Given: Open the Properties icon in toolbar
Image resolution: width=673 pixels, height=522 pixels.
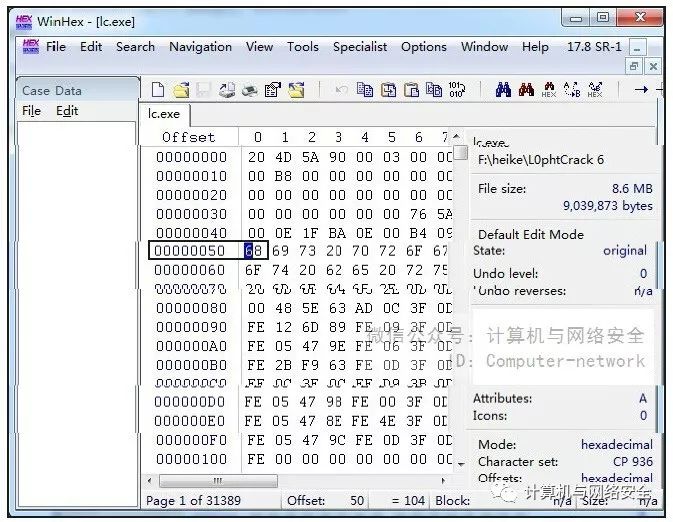Looking at the screenshot, I should pyautogui.click(x=273, y=90).
